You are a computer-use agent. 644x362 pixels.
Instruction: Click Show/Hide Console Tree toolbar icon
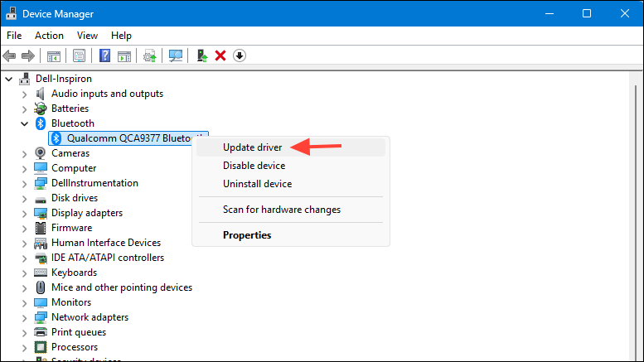pyautogui.click(x=54, y=56)
